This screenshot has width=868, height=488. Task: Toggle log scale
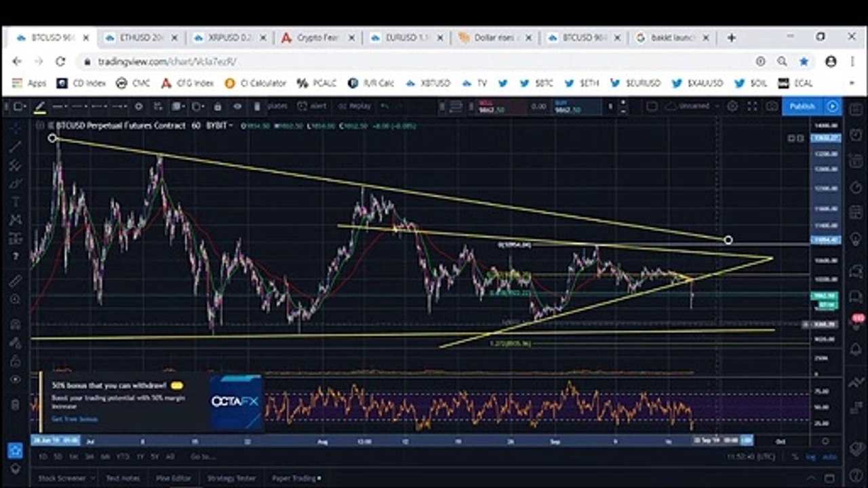pos(810,457)
